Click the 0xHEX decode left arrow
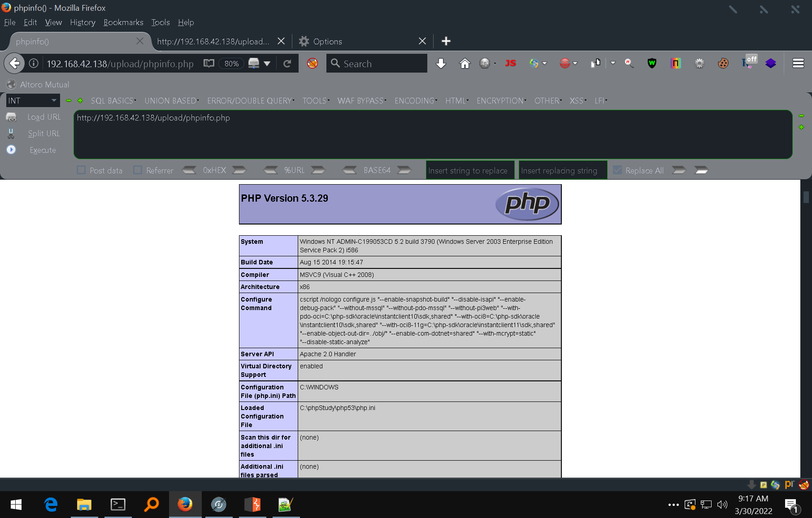This screenshot has width=812, height=518. 189,170
